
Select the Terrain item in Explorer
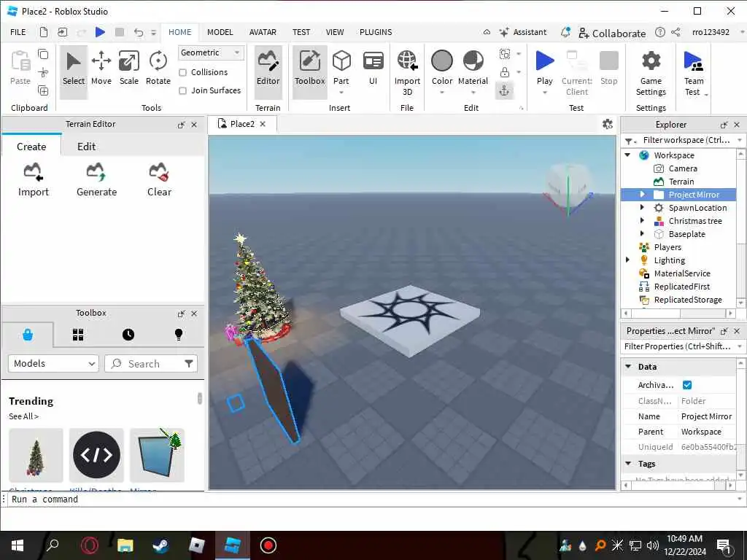[681, 182]
